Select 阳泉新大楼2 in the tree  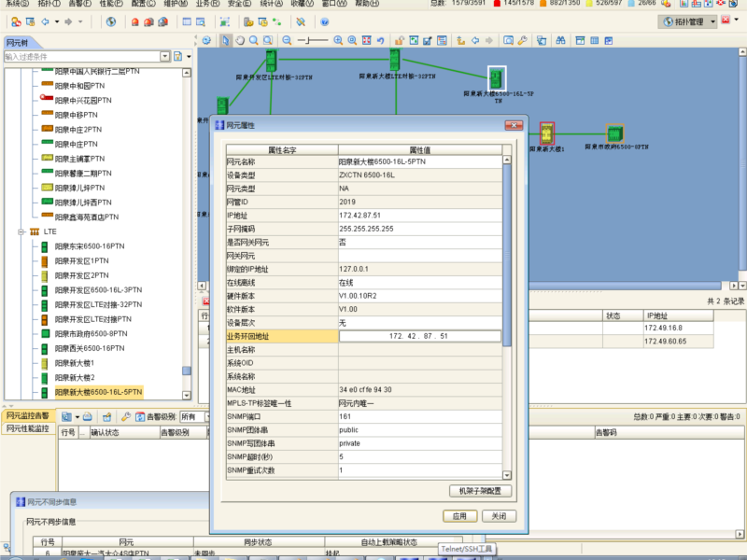75,377
